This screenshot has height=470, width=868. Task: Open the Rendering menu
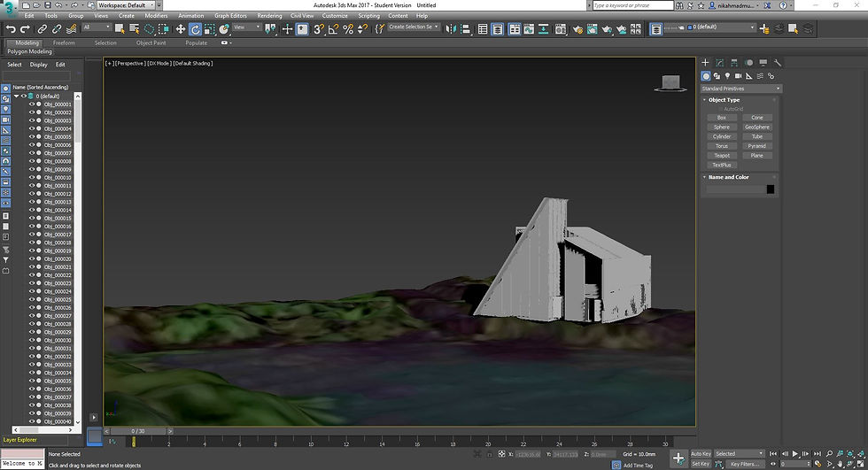click(269, 15)
